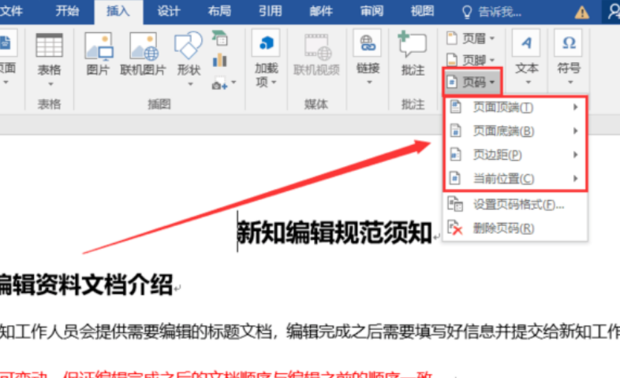
Task: Click the title 新知编辑规范须知
Action: [x=334, y=232]
